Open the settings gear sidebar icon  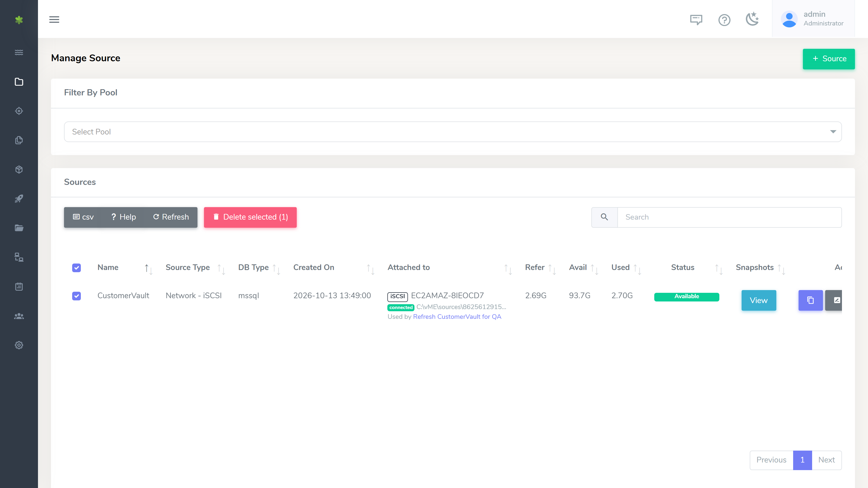pos(19,345)
